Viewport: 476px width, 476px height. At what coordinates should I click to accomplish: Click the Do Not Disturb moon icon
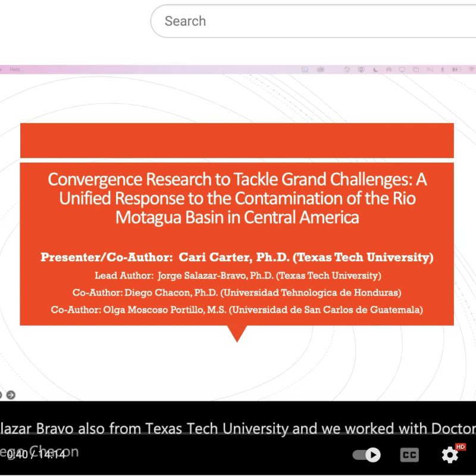coord(375,70)
